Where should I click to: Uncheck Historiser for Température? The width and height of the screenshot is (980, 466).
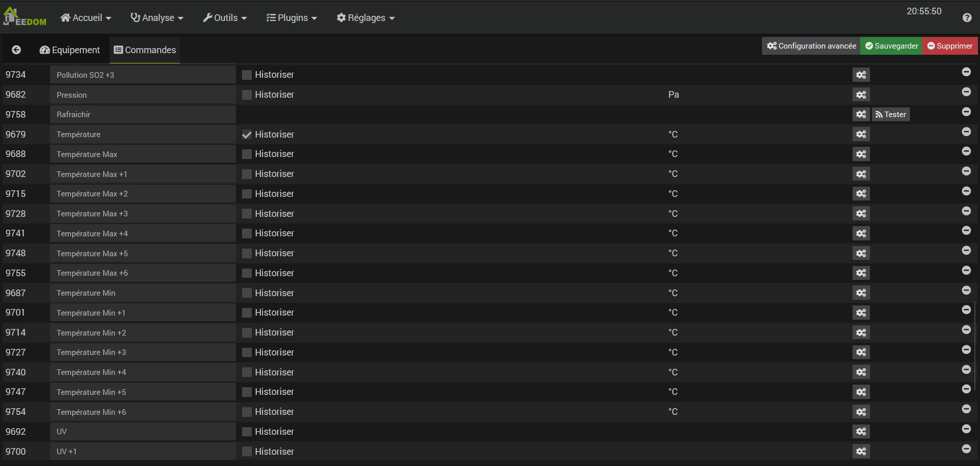point(247,135)
